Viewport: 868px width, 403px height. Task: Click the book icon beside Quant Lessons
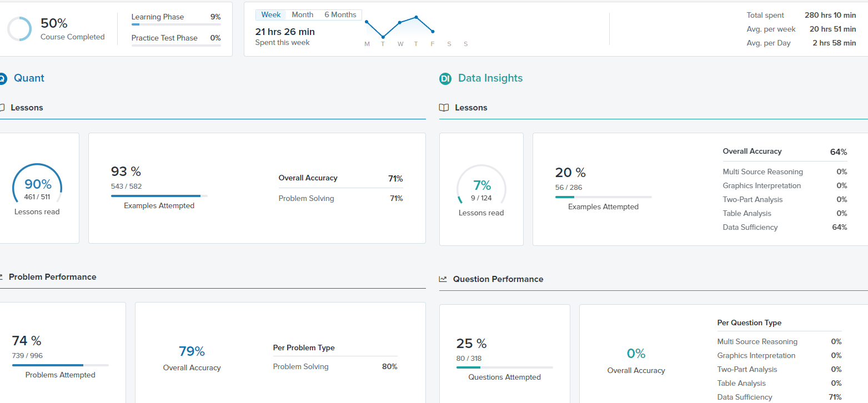2,108
